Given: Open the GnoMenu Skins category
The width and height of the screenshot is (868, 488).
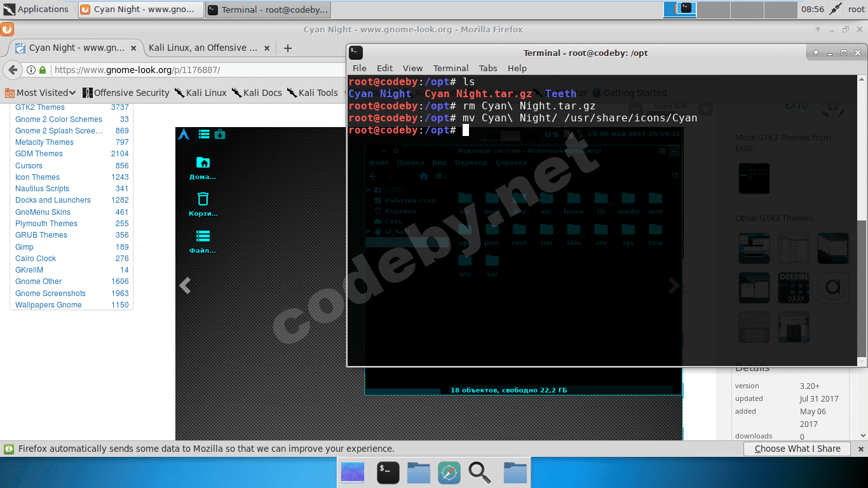Looking at the screenshot, I should pyautogui.click(x=43, y=212).
